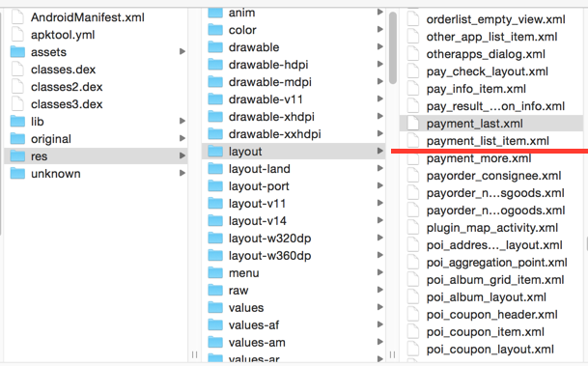
Task: Click the drawable-v11 folder icon
Action: pos(215,99)
